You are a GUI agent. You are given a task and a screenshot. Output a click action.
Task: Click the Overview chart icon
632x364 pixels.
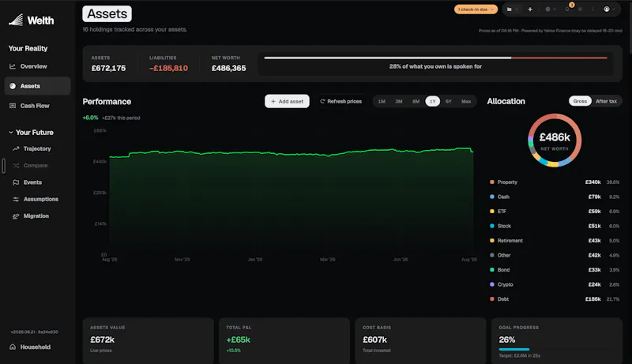pos(13,66)
